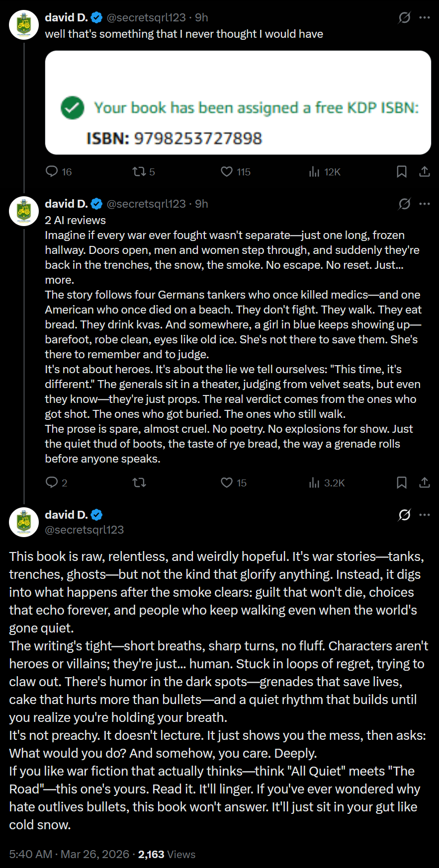Screen dimensions: 439x868
Task: Bookmark the '2 AI reviews' tweet
Action: coord(402,482)
